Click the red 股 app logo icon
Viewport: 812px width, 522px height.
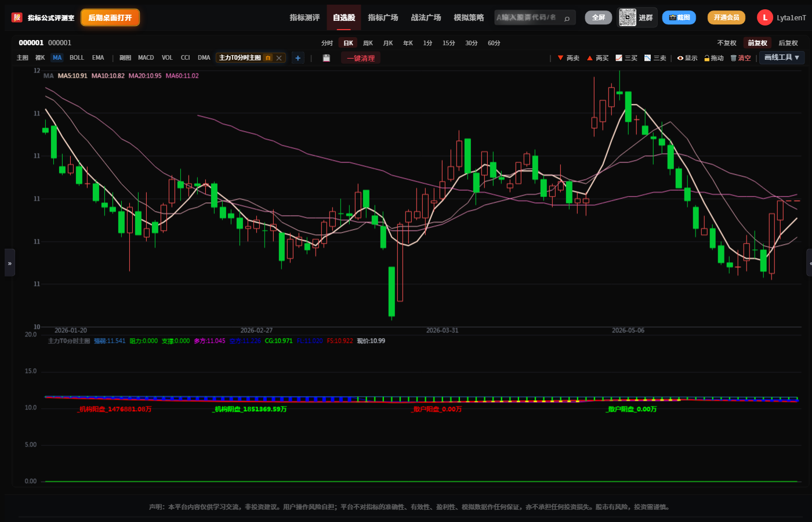(x=17, y=17)
